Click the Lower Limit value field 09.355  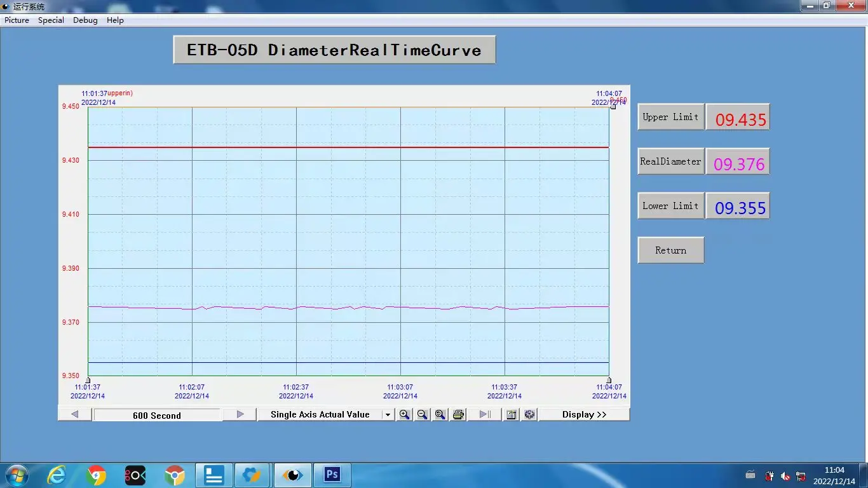[738, 206]
